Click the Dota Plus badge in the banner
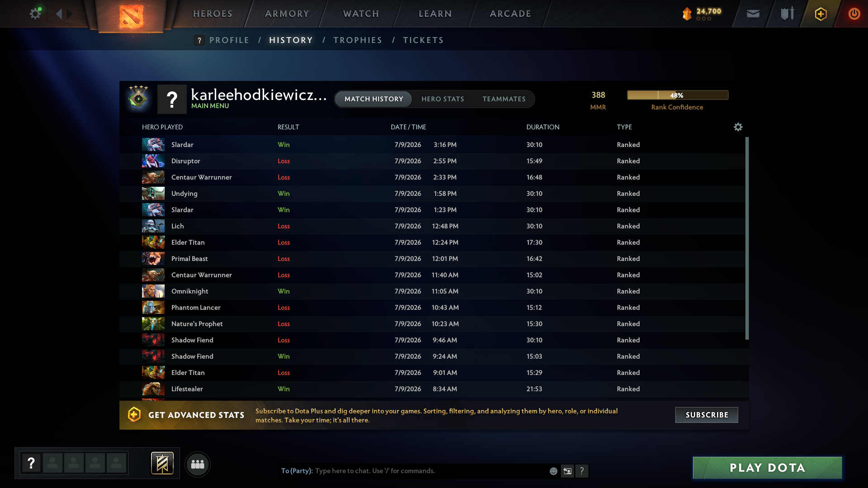868x488 pixels. [x=134, y=415]
